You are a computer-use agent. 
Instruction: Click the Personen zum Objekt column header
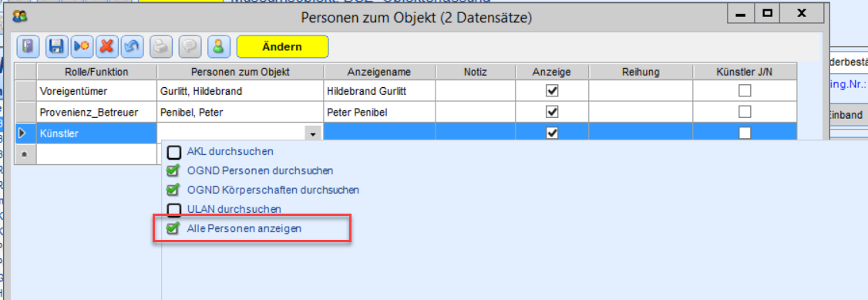tap(241, 72)
